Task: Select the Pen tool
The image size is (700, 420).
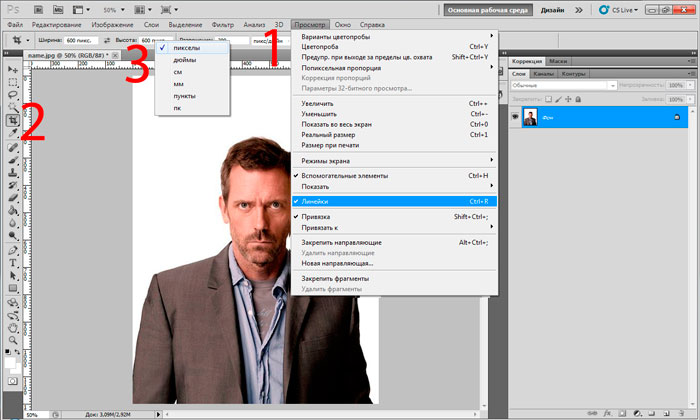Action: tap(12, 250)
